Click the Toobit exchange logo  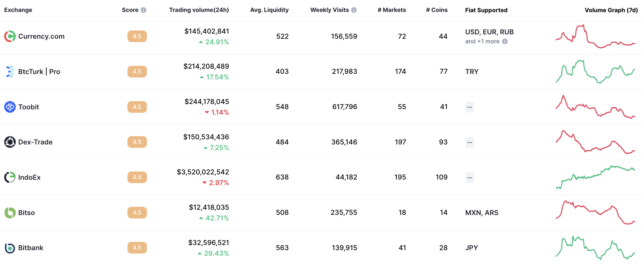[x=10, y=107]
